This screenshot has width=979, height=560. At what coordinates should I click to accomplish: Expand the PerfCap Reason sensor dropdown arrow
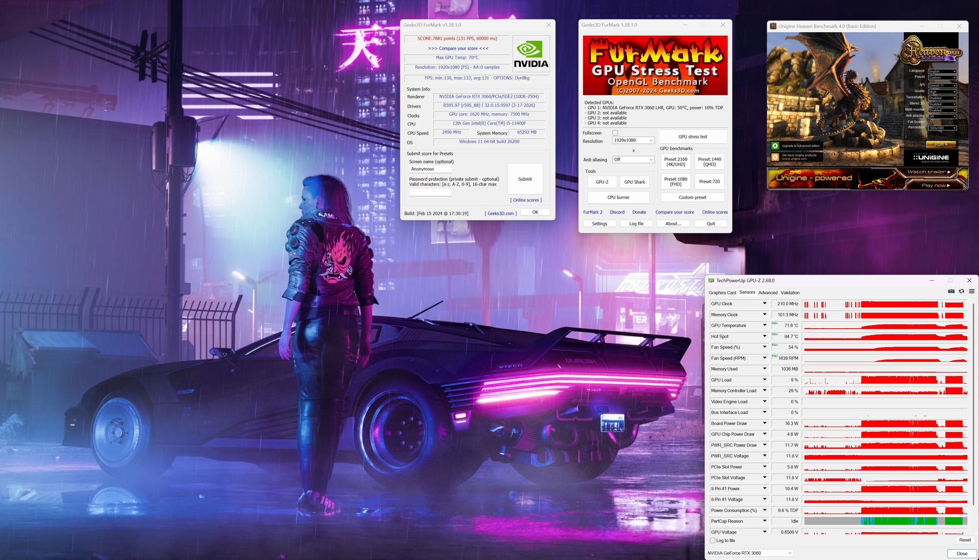[765, 521]
